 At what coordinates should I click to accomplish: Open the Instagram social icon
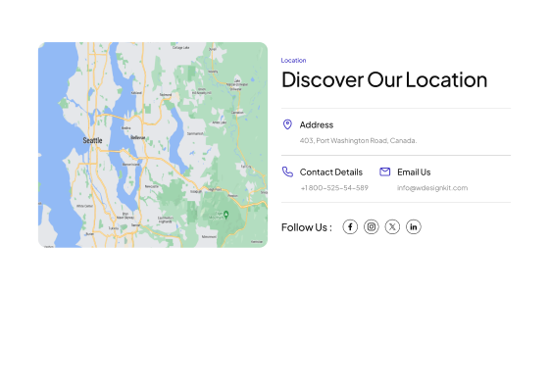[372, 226]
